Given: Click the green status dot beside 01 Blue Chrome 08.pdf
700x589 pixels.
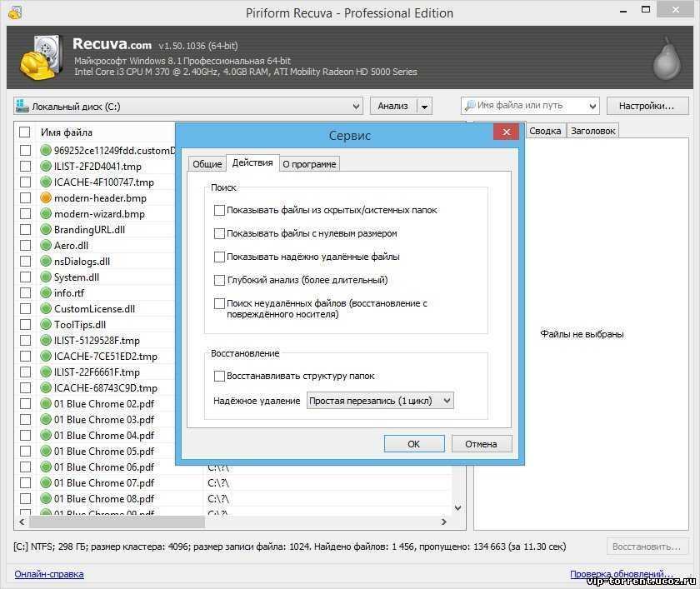Looking at the screenshot, I should pos(46,498).
